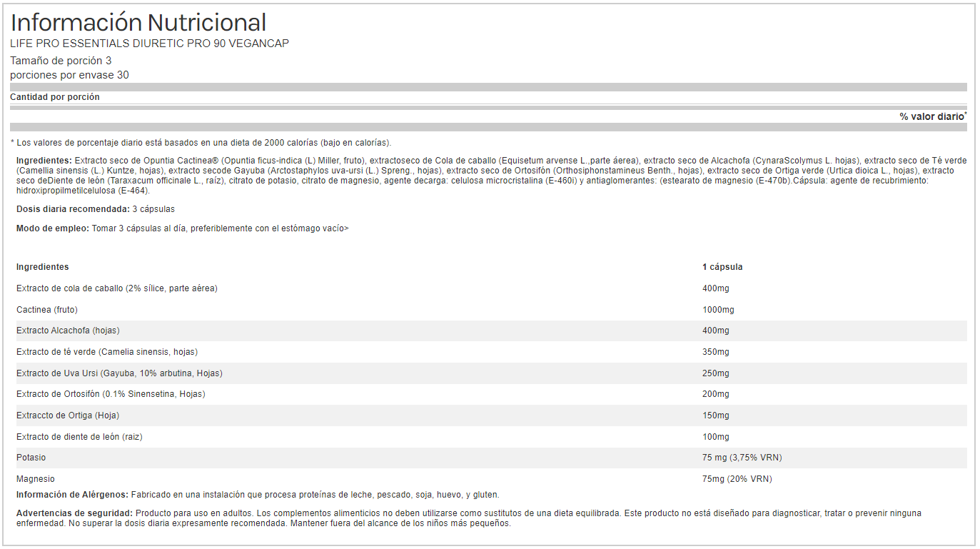Click the '200mg' value
This screenshot has height=549, width=980.
[x=716, y=394]
